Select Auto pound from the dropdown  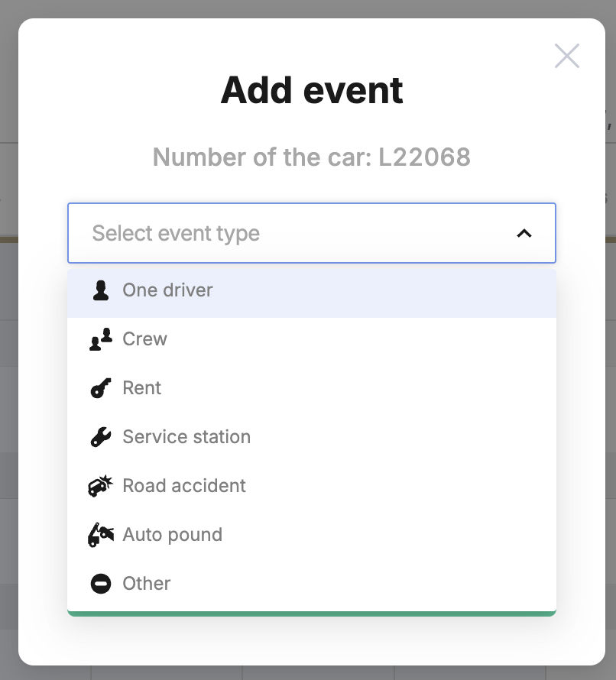pyautogui.click(x=312, y=535)
